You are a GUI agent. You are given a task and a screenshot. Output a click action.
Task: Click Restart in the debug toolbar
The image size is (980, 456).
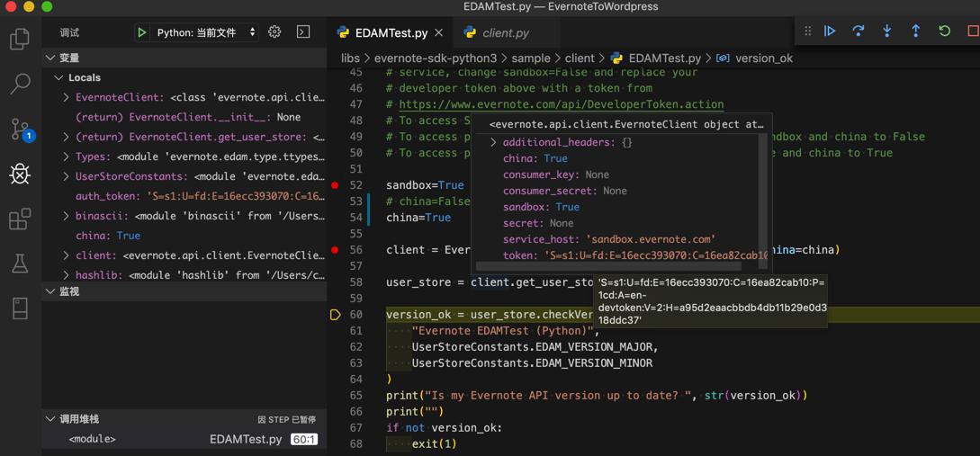tap(944, 31)
